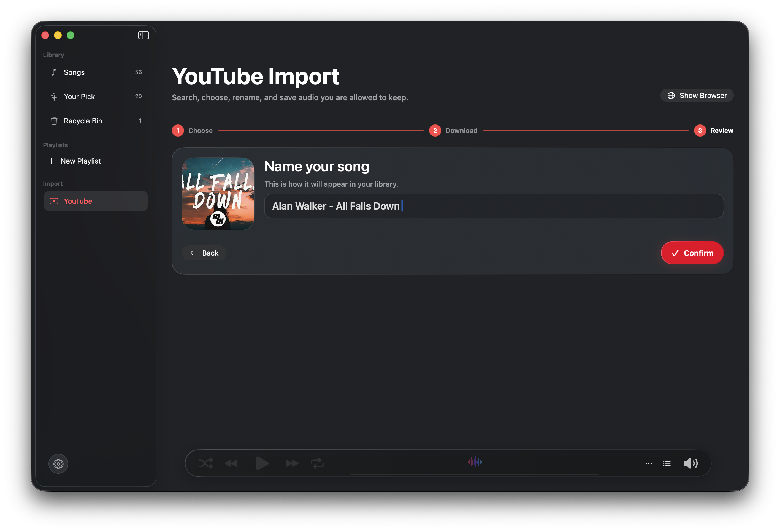
Task: Click the music note Songs icon
Action: 54,72
